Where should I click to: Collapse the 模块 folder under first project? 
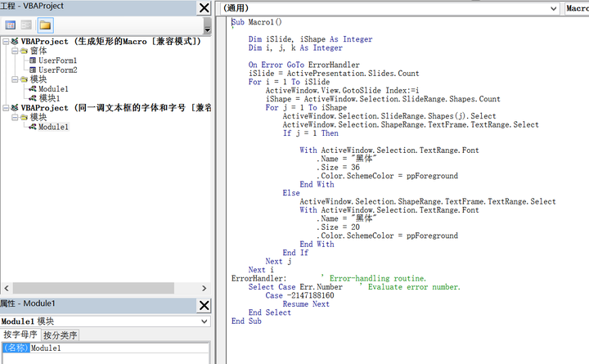click(14, 79)
